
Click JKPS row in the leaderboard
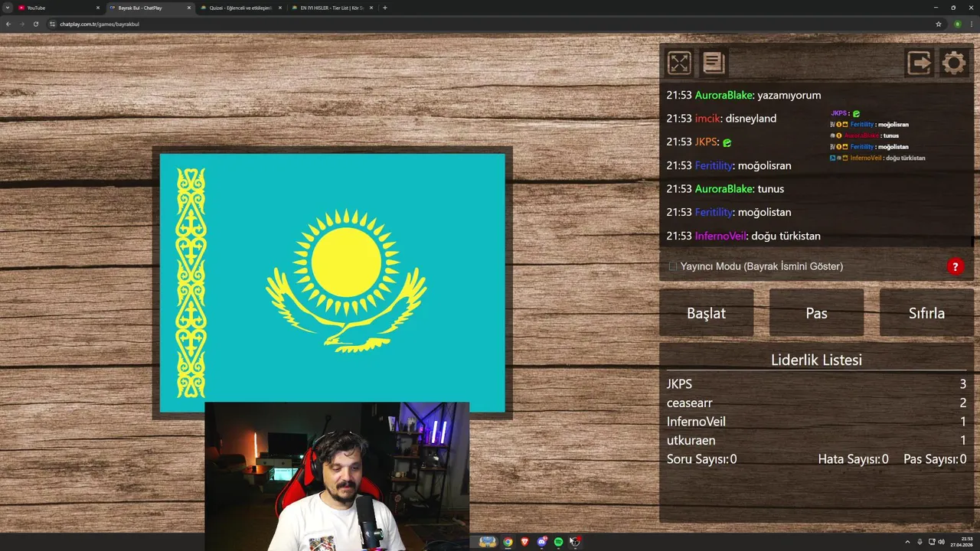pos(816,384)
